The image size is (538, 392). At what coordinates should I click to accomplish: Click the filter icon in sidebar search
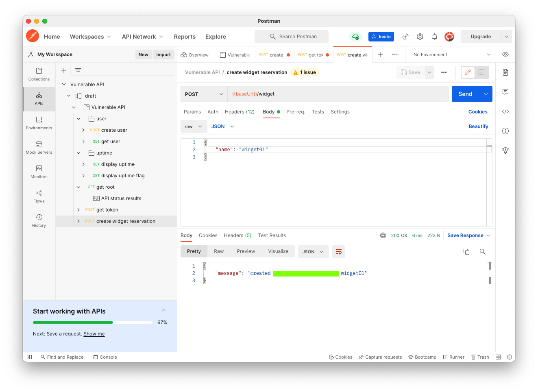click(78, 71)
